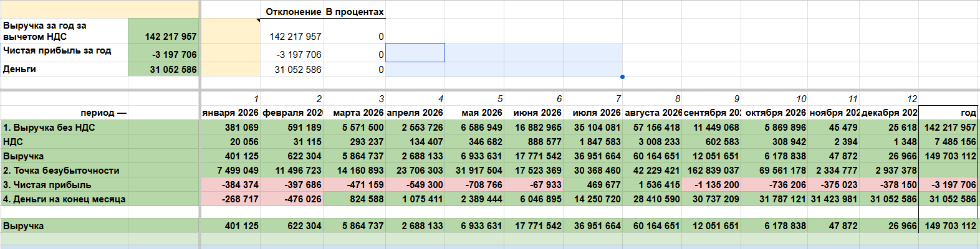Select the cell with value 2 937 378
This screenshot has height=249, width=980.
click(889, 171)
